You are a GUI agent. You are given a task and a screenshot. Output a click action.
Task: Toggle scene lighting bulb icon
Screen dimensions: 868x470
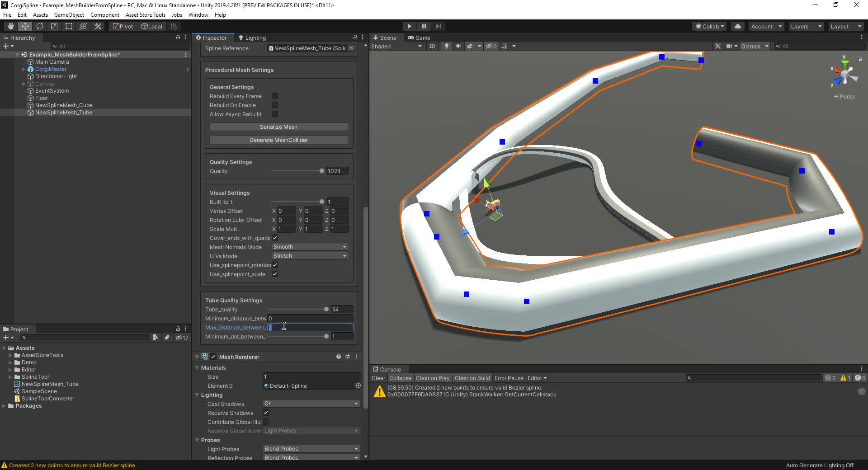tap(447, 46)
